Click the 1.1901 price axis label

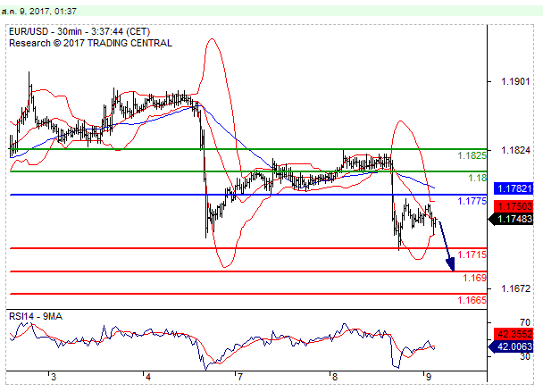515,82
